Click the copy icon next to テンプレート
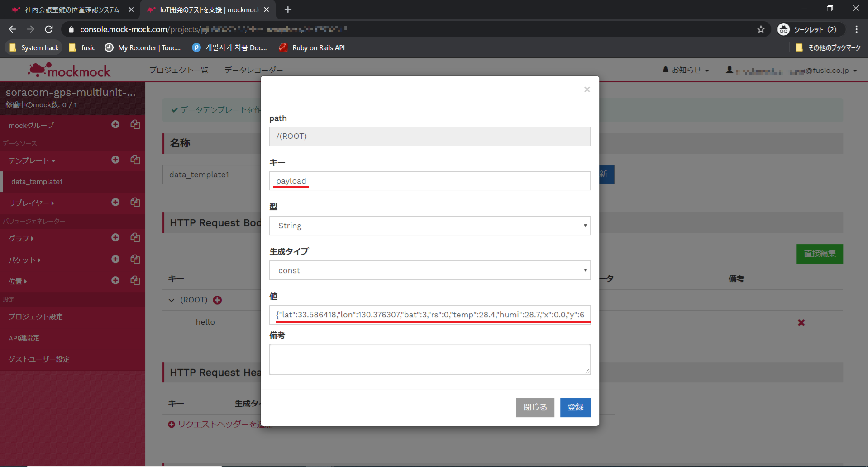The image size is (868, 467). point(135,160)
